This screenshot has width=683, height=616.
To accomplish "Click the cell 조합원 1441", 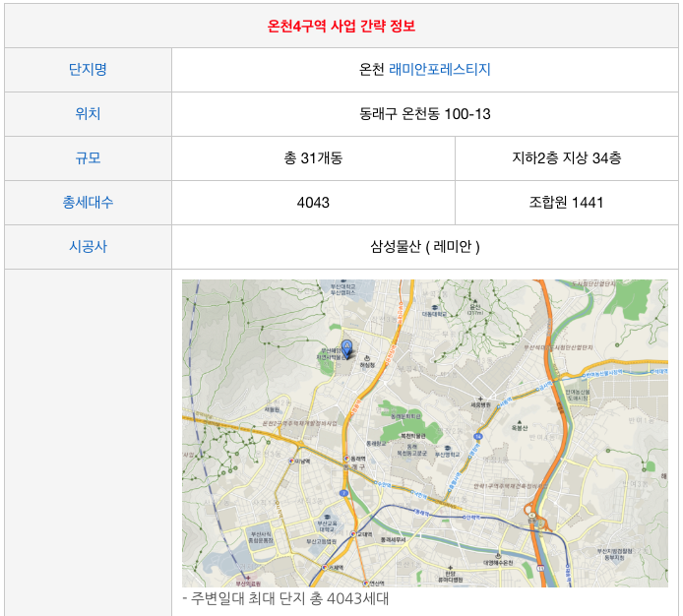I will [x=566, y=202].
